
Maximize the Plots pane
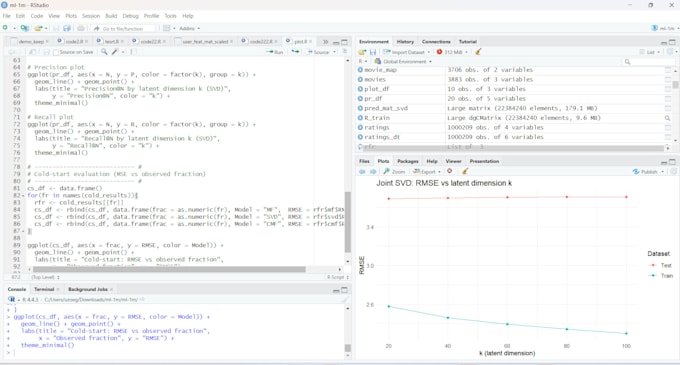click(672, 162)
